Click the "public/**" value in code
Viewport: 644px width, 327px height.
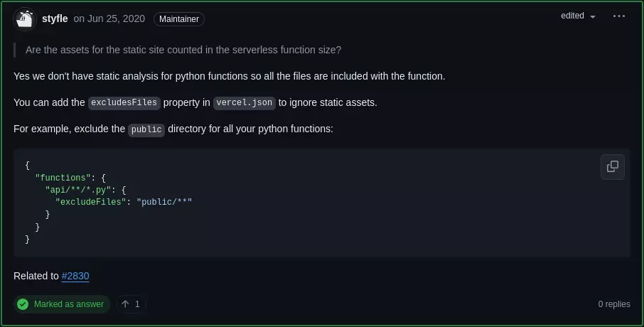click(165, 202)
